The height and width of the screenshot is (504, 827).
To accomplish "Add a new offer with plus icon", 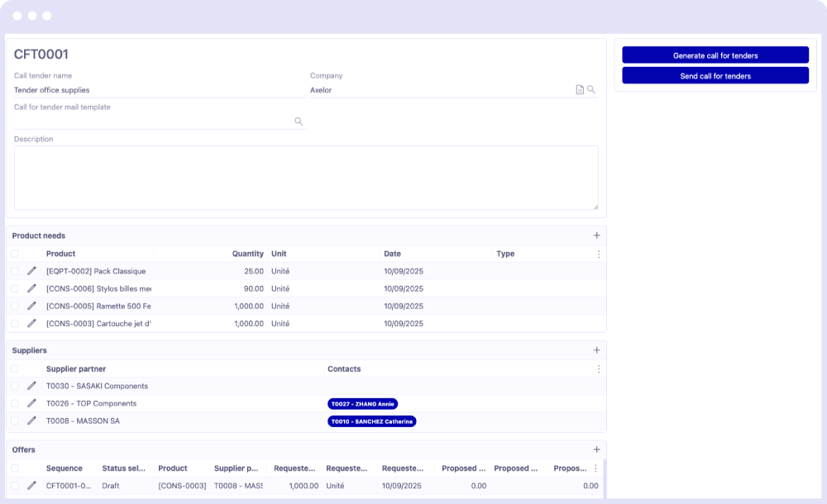I will [597, 449].
